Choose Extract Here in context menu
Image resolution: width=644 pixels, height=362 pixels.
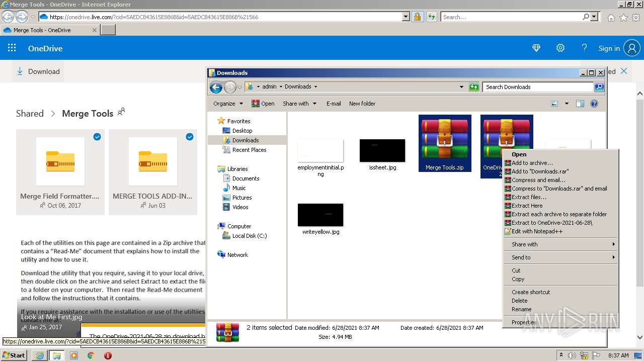click(560, 206)
